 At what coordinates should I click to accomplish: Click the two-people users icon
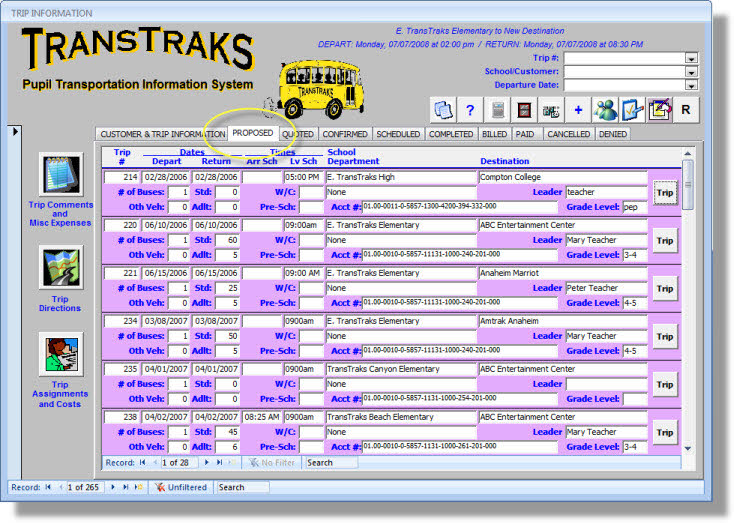(605, 109)
